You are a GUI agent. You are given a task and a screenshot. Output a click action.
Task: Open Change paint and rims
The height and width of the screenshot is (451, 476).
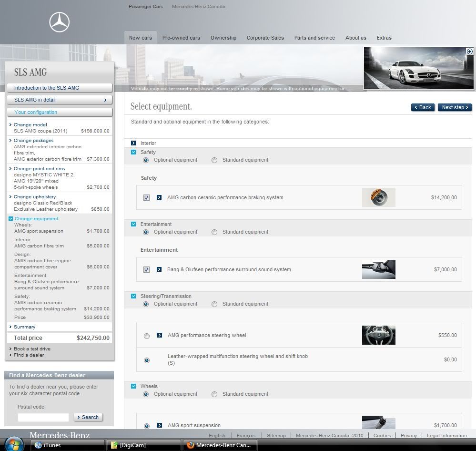[39, 169]
